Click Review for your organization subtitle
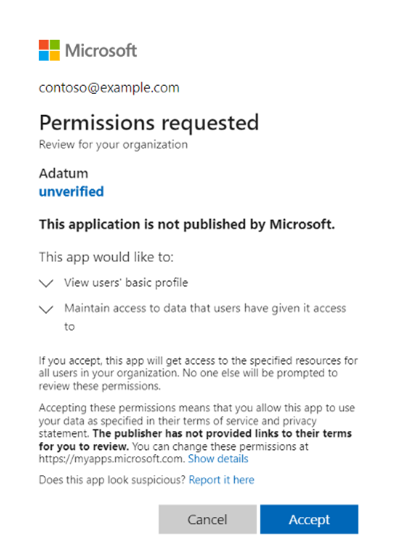Image resolution: width=396 pixels, height=548 pixels. [x=113, y=145]
